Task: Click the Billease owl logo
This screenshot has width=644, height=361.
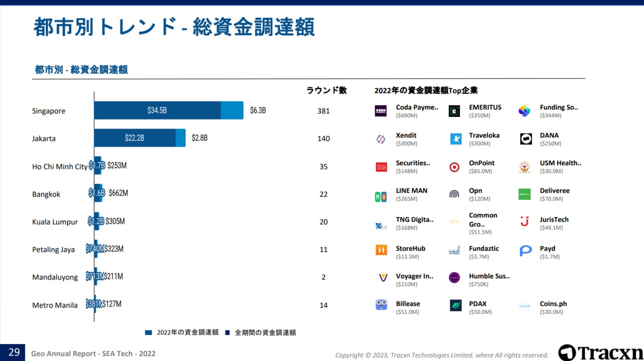Action: [x=381, y=305]
